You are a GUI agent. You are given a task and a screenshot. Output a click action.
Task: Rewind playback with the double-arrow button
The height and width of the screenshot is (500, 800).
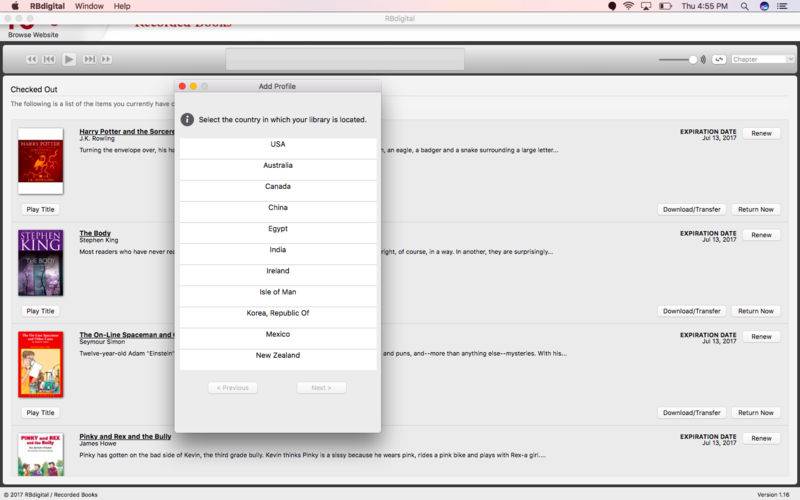click(x=32, y=59)
